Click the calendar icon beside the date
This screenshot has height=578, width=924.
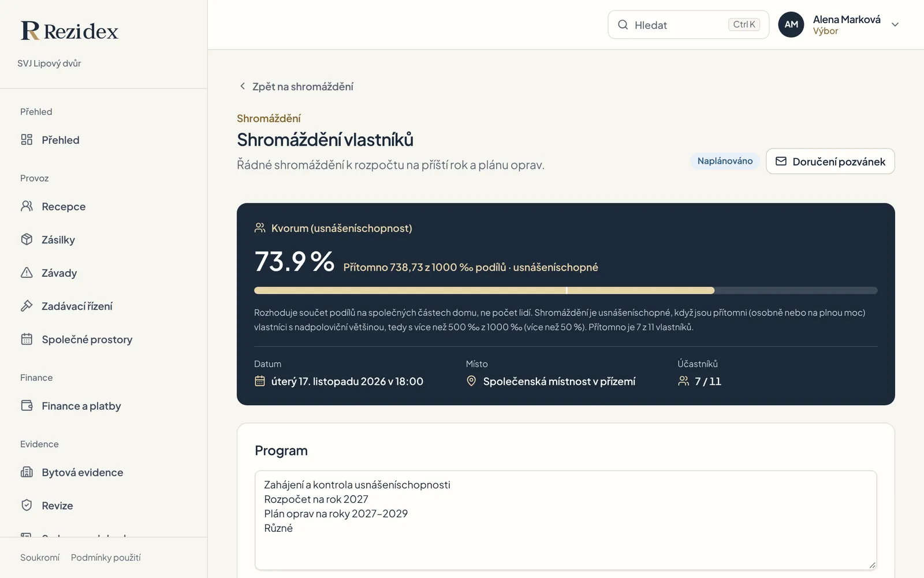pyautogui.click(x=260, y=381)
